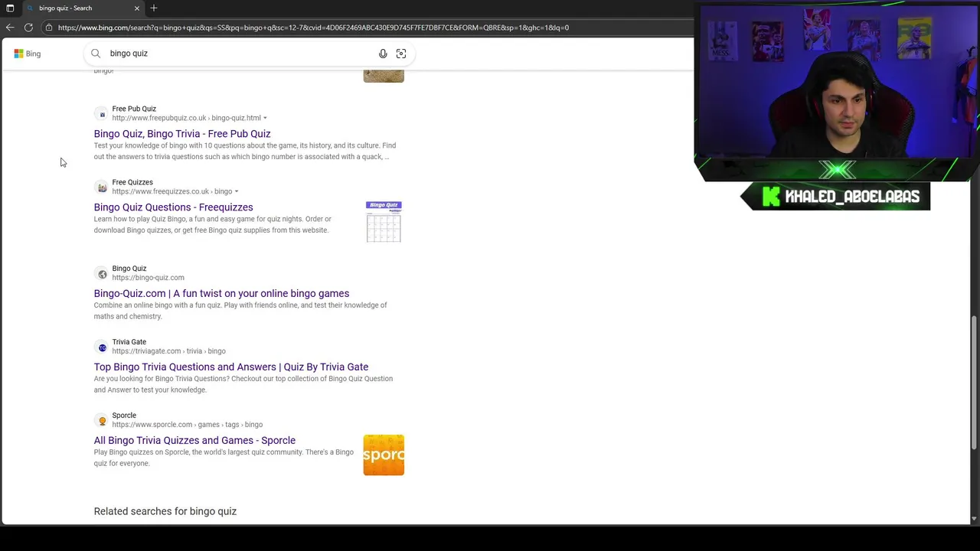Click the address bar URL
This screenshot has height=551, width=980.
click(313, 28)
